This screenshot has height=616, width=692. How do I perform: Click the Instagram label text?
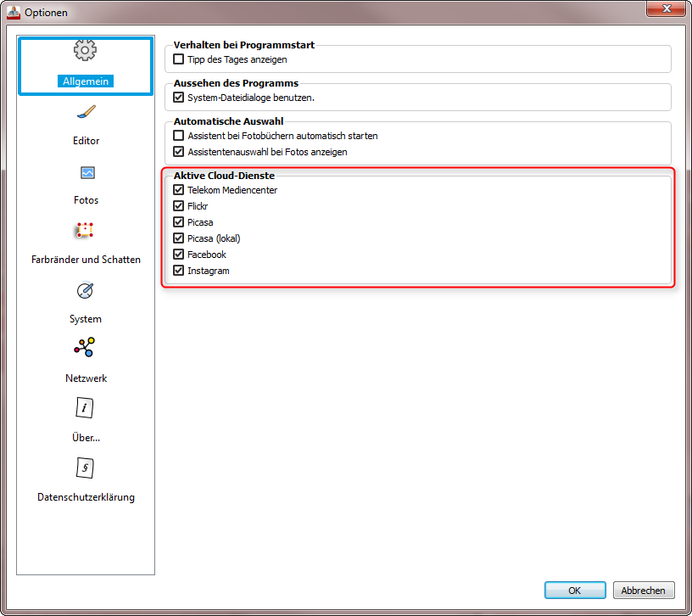click(209, 271)
